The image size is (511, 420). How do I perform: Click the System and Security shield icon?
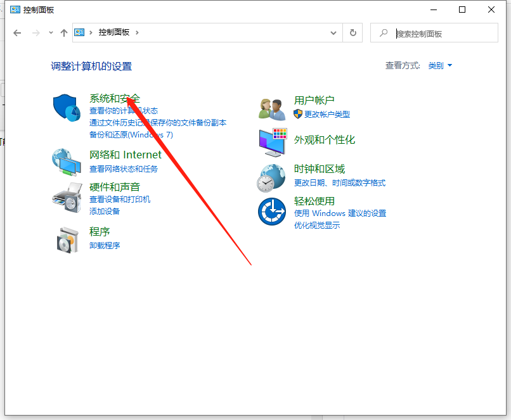tap(66, 108)
